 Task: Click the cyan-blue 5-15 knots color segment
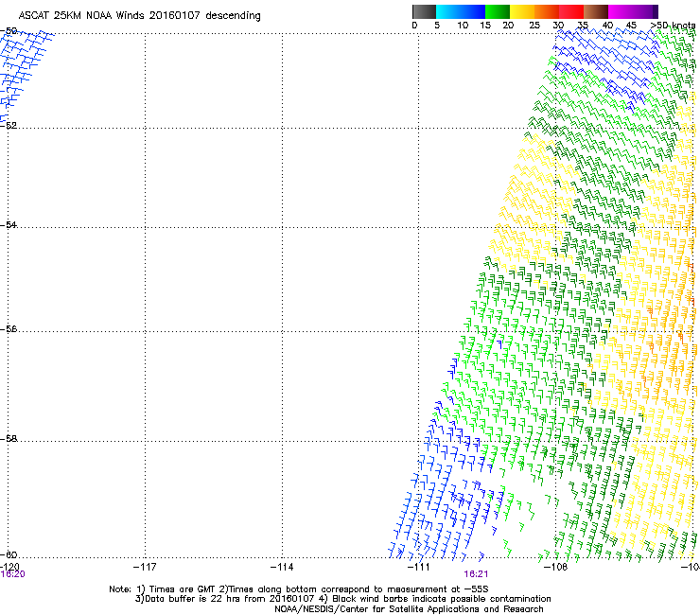pos(461,11)
